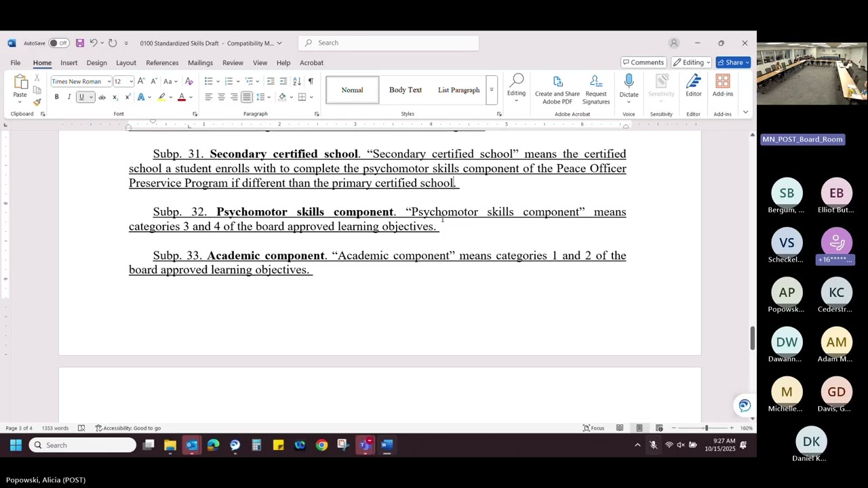Click the Redo button

(x=113, y=43)
